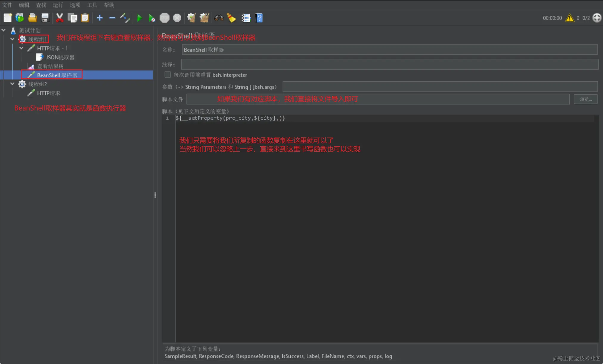The width and height of the screenshot is (603, 364).
Task: Click the Open file folder icon
Action: pyautogui.click(x=32, y=18)
